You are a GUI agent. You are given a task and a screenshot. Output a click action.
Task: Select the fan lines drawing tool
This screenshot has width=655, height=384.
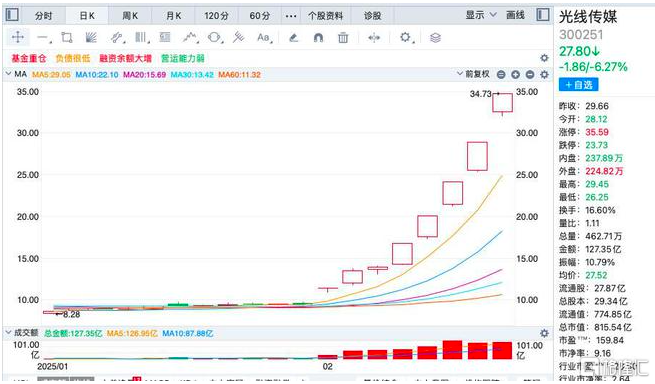(91, 38)
